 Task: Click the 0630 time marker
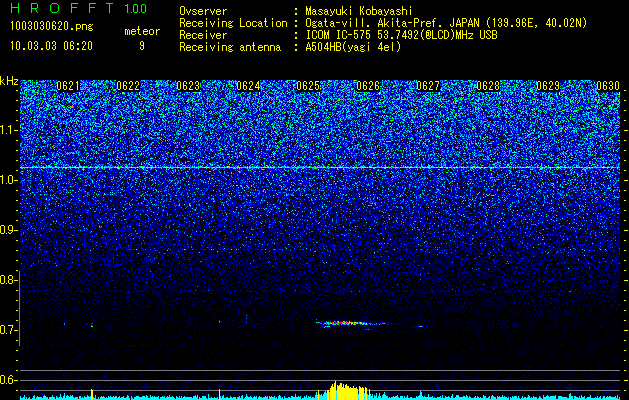608,86
